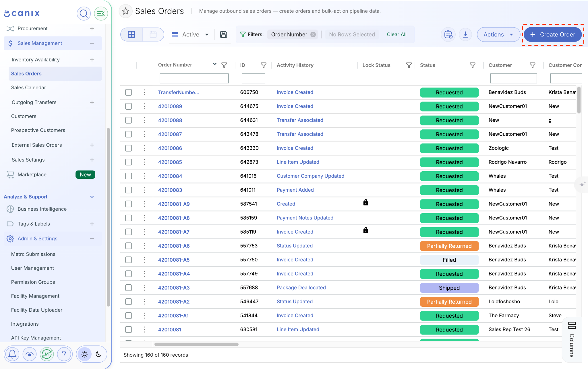Favorite Sales Orders with star icon
This screenshot has width=588, height=369.
click(125, 11)
